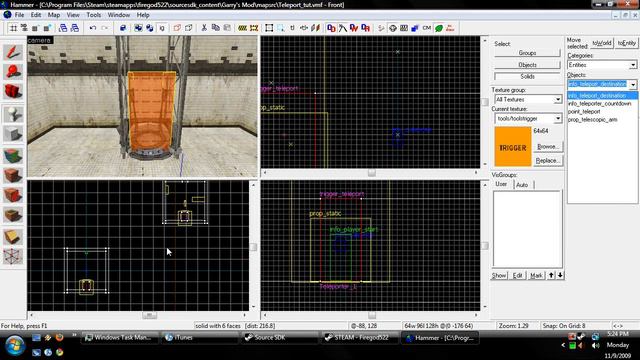This screenshot has height=360, width=640.
Task: Click the Replace... texture button
Action: [x=547, y=161]
